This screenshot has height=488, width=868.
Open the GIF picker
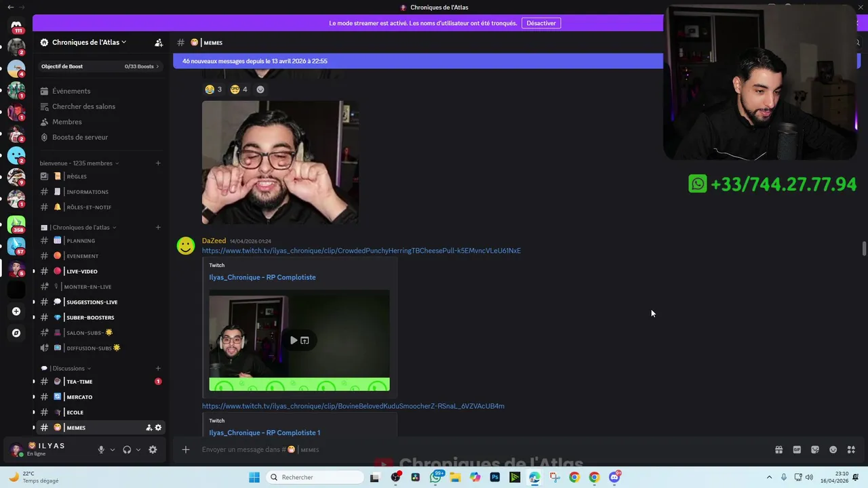pos(797,449)
